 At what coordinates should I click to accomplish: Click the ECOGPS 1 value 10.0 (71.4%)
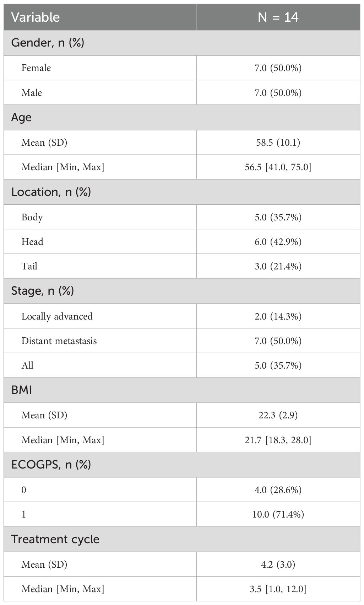(278, 514)
